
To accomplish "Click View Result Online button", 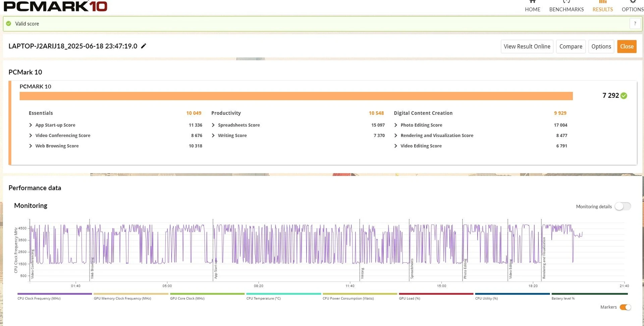I will tap(527, 47).
